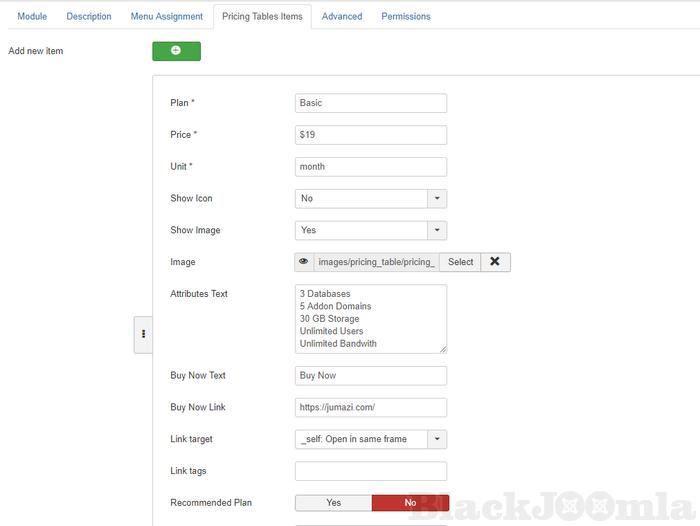Click the Plan name input field
700x526 pixels.
point(371,103)
